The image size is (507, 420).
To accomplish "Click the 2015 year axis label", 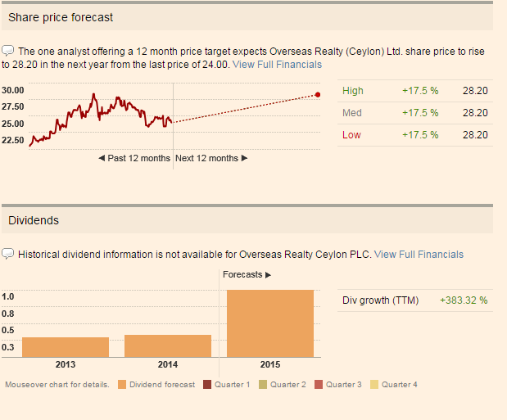I will click(x=270, y=364).
